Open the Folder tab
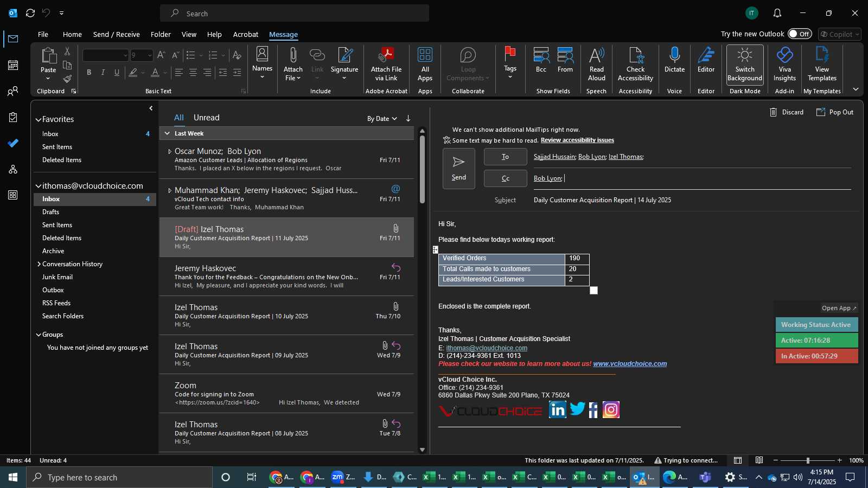The width and height of the screenshot is (868, 488). (x=161, y=34)
